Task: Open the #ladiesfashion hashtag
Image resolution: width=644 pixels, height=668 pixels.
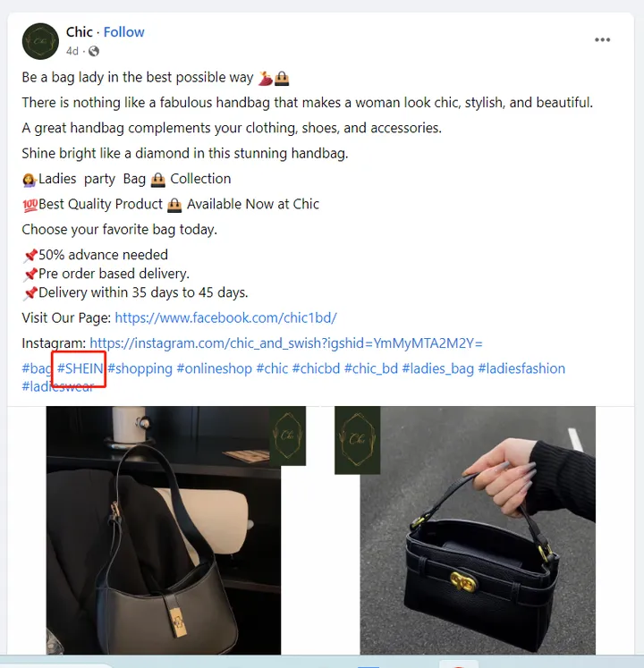Action: click(521, 368)
